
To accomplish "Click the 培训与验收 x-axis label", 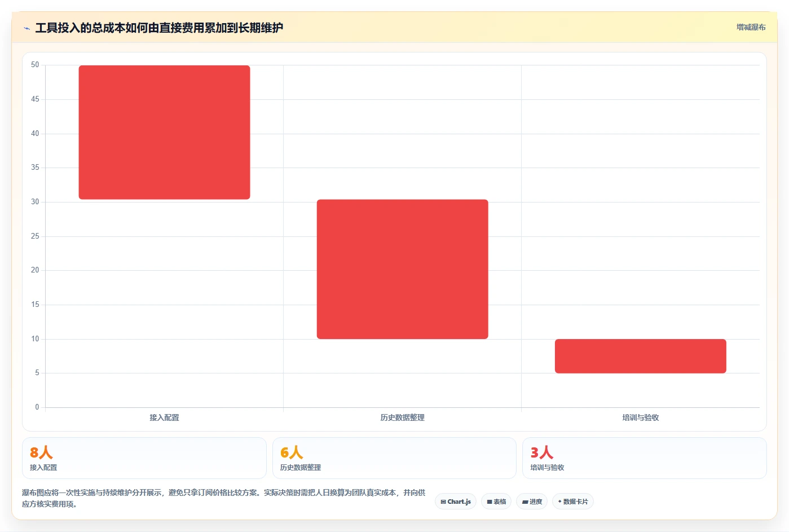I will point(640,417).
